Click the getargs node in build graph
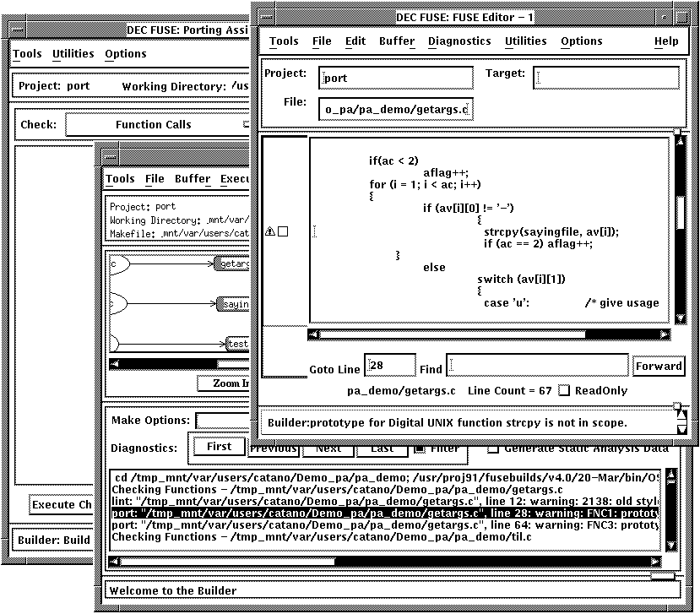The width and height of the screenshot is (700, 614). tap(232, 264)
